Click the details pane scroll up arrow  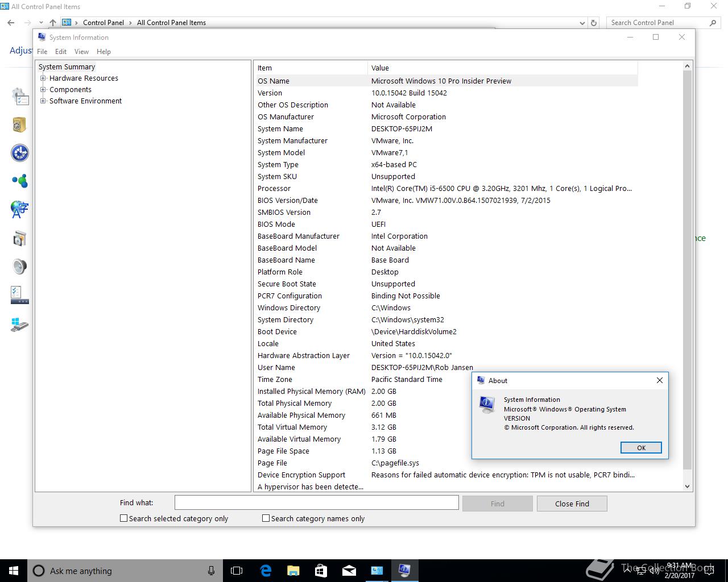pos(687,66)
